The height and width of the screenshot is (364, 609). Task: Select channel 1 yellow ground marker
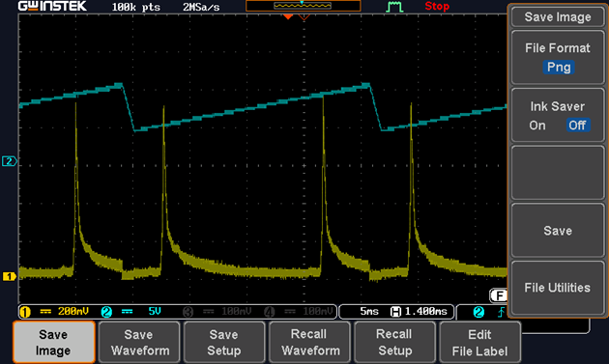coord(10,276)
